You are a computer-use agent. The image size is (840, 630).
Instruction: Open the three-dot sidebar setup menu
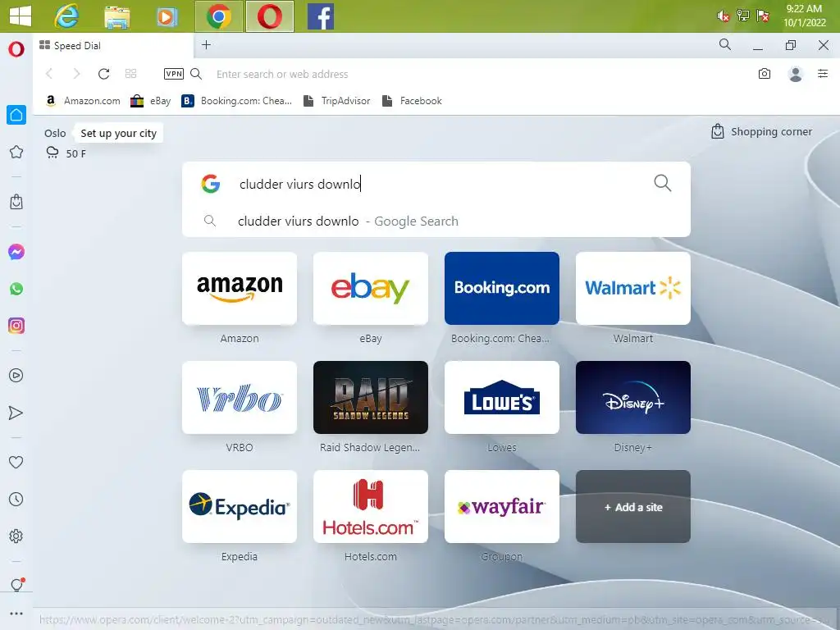pyautogui.click(x=16, y=614)
